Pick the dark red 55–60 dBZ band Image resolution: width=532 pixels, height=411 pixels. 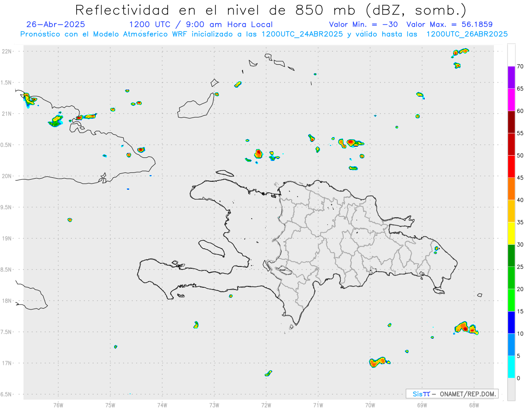click(511, 122)
